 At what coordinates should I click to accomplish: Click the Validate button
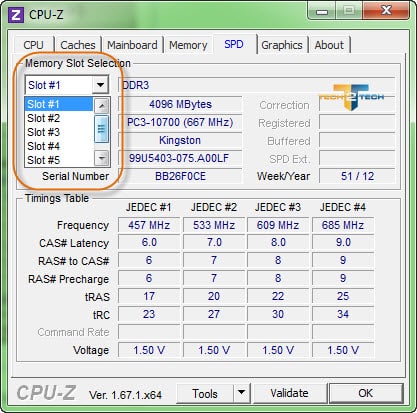289,393
